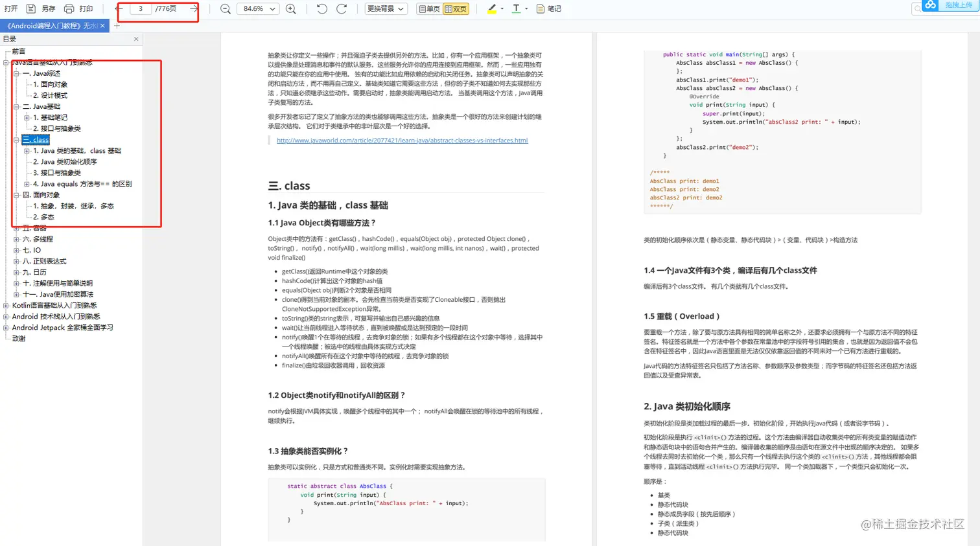Expand the 九. 日历 node
The image size is (980, 546).
pyautogui.click(x=16, y=272)
